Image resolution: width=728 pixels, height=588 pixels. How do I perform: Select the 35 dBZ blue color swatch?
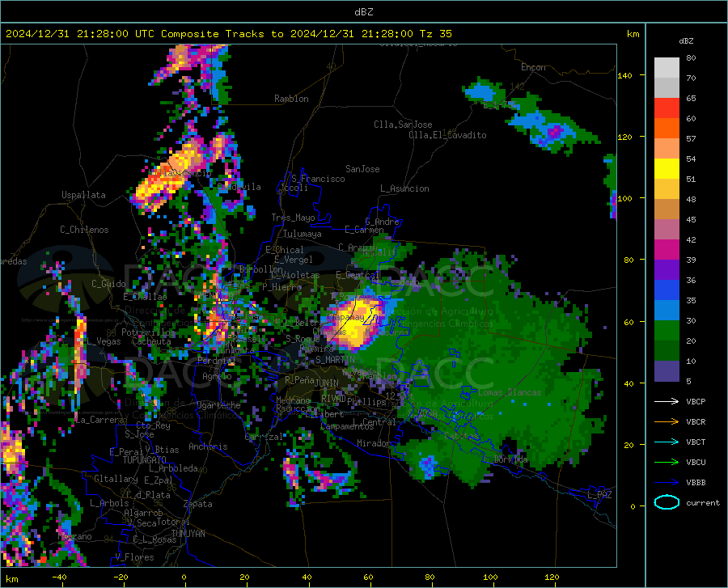coord(667,290)
